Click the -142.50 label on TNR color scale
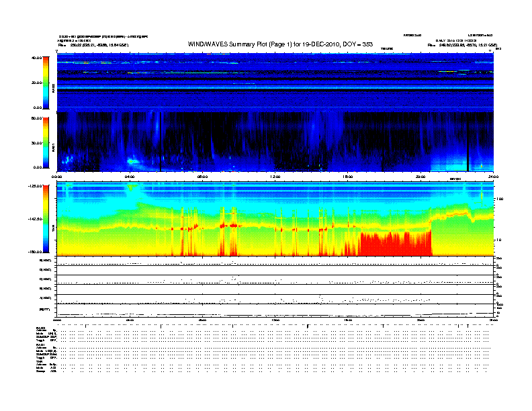Screen dimensions: 532x411 35,219
